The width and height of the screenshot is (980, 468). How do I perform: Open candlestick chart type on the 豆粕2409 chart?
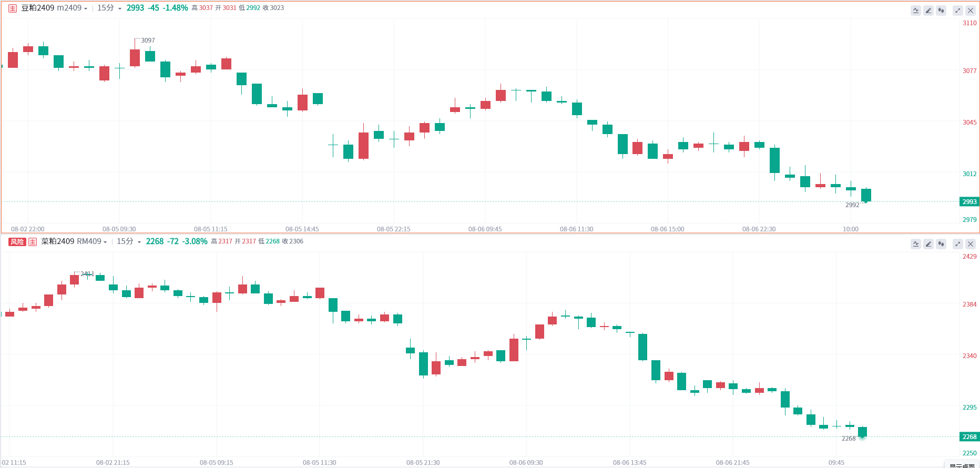point(941,11)
